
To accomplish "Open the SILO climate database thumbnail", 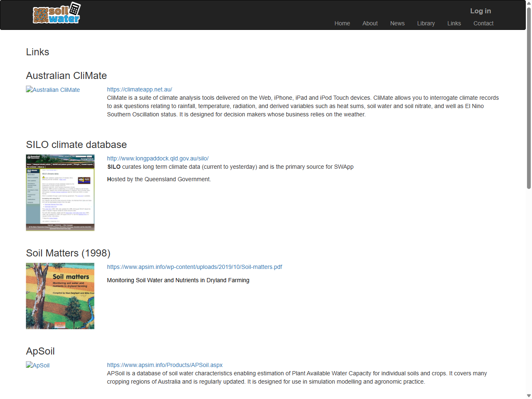I will (60, 192).
